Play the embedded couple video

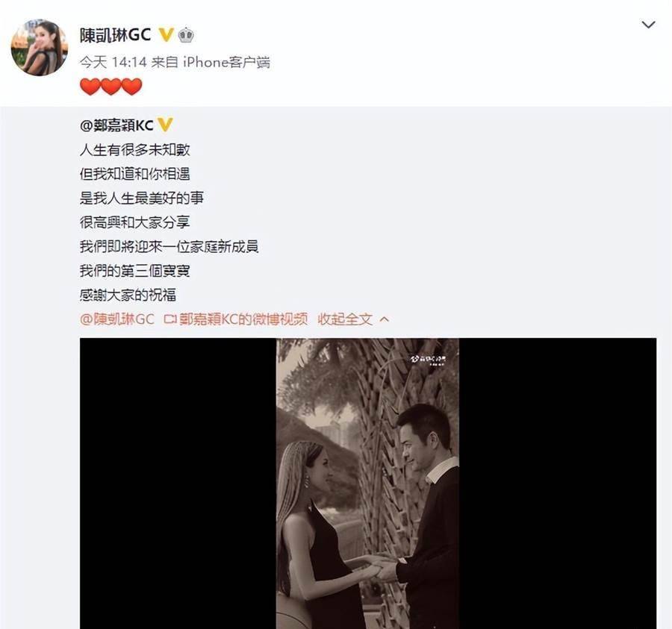pos(367,484)
